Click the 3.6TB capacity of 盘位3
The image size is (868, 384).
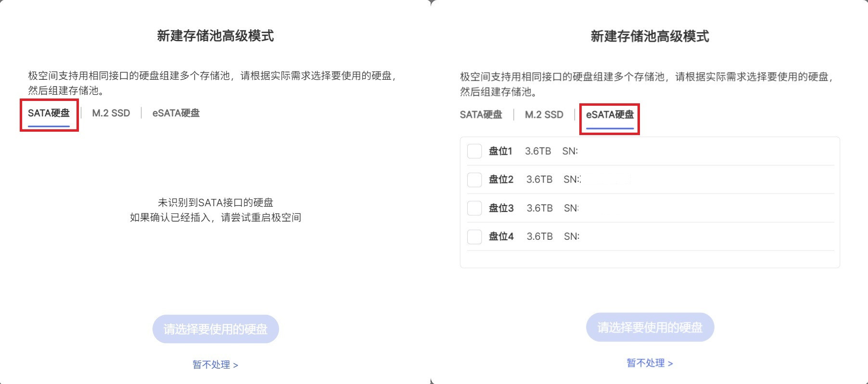[x=539, y=208]
